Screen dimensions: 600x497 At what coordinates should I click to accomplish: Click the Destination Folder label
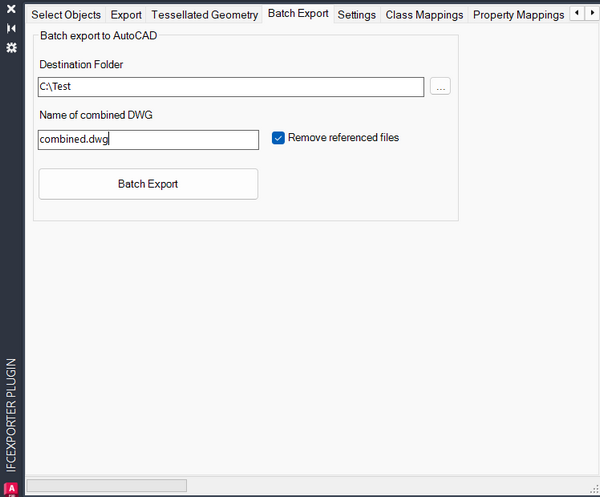[x=81, y=64]
